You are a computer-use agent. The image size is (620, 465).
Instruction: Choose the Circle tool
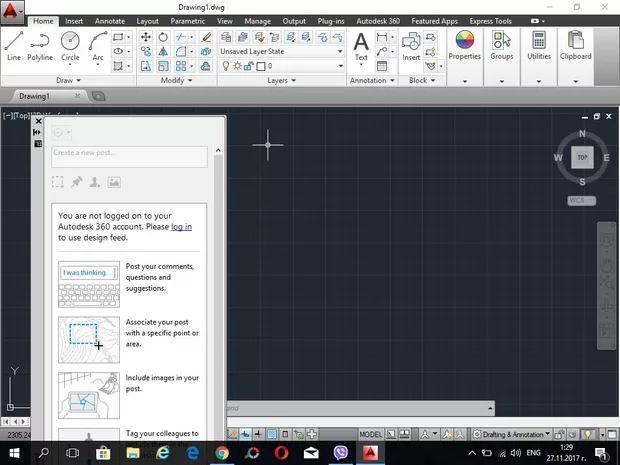[70, 44]
